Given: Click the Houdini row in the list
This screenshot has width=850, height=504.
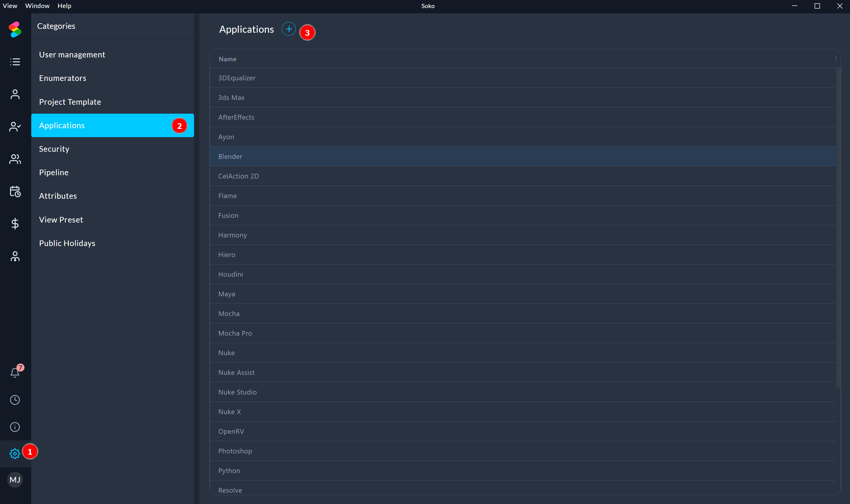Looking at the screenshot, I should pos(230,274).
